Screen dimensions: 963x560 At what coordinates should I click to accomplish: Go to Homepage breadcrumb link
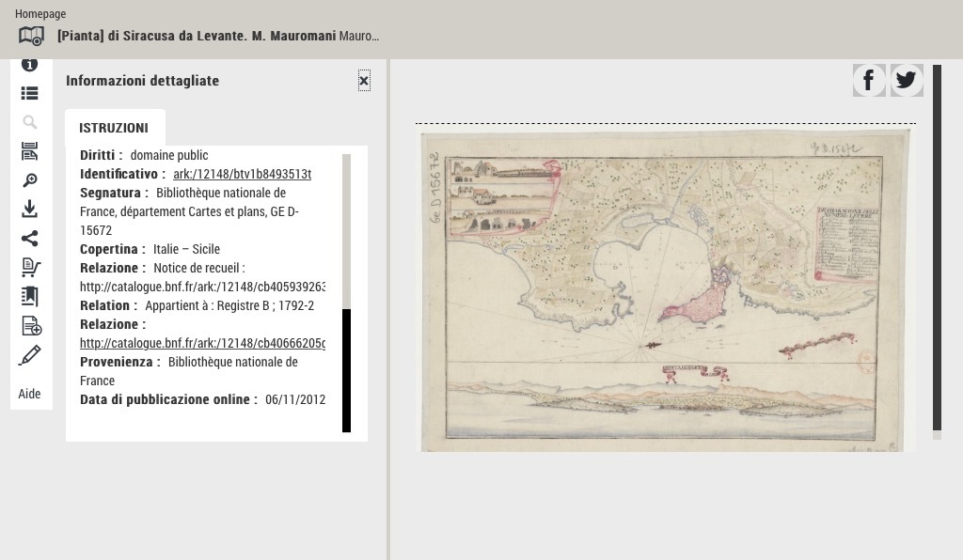(x=40, y=13)
